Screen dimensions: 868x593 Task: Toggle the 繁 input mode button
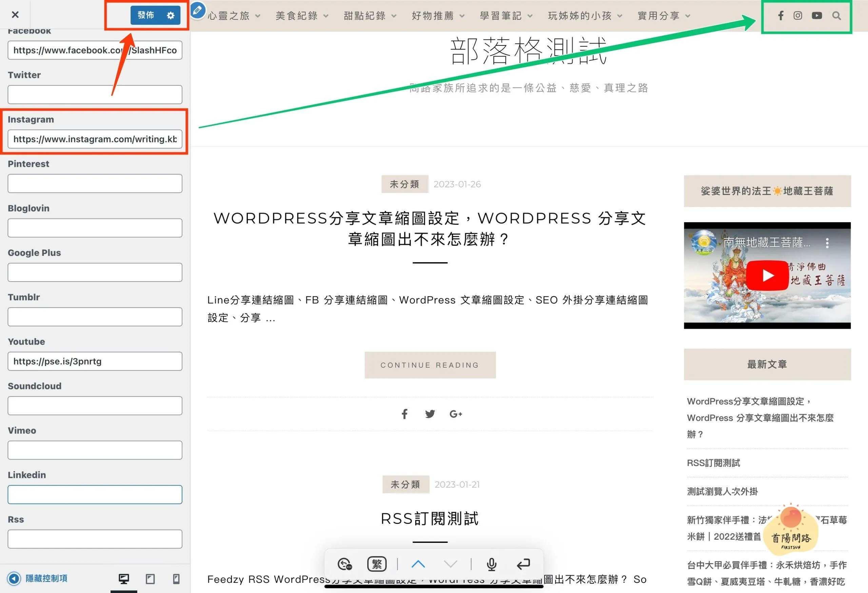pyautogui.click(x=377, y=564)
